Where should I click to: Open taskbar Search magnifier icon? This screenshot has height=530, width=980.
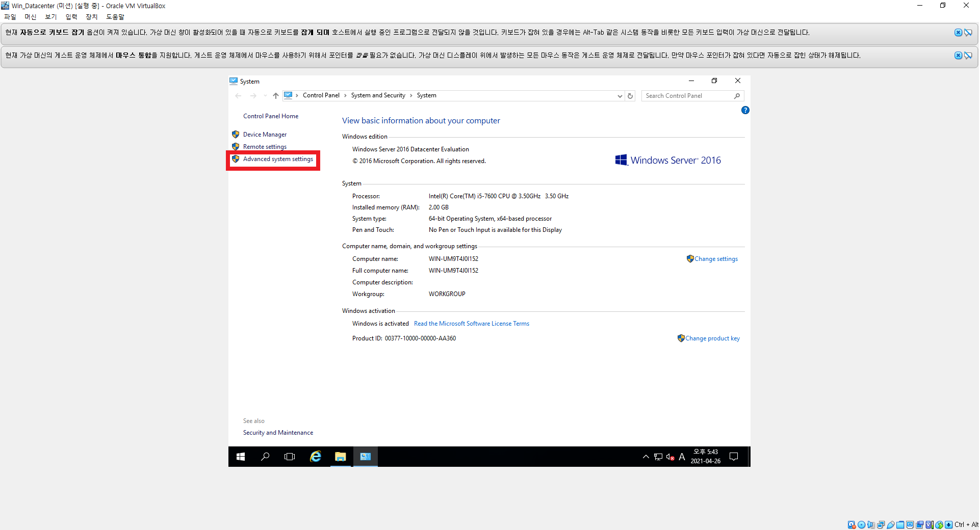tap(265, 457)
